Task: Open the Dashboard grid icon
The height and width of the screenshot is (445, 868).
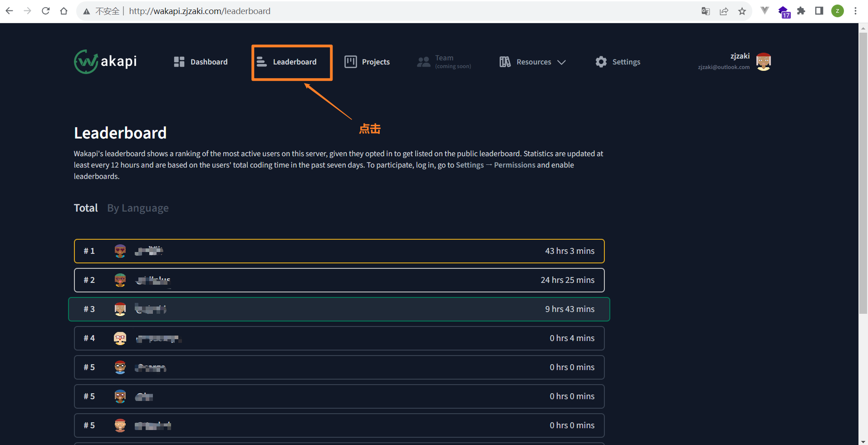Action: (179, 62)
